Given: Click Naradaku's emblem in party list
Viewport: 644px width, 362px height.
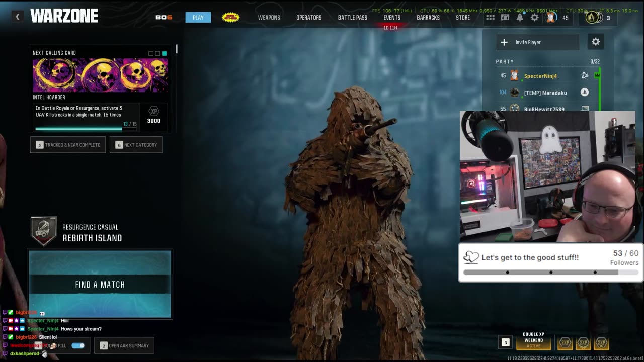Looking at the screenshot, I should (x=514, y=93).
